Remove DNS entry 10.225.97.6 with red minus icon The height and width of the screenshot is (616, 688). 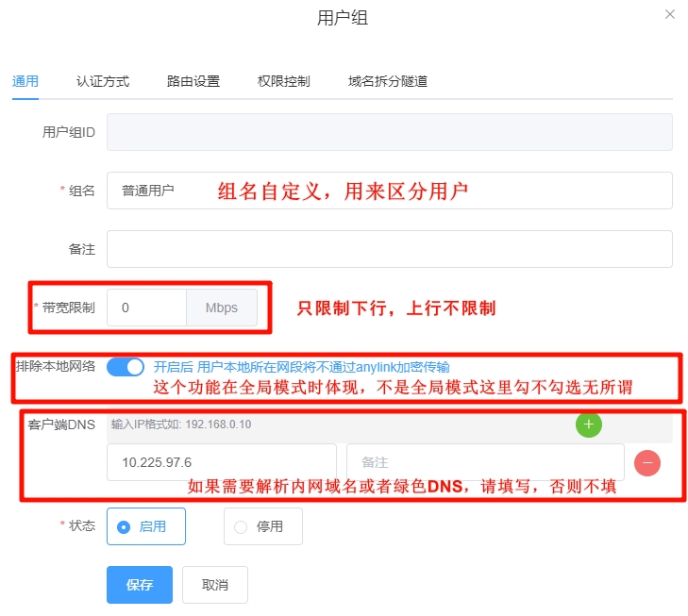coord(647,462)
